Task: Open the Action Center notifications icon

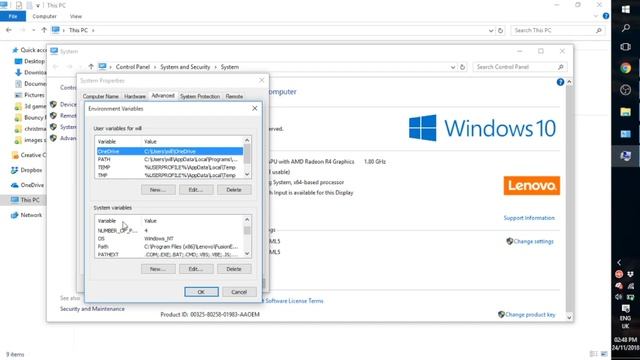Action: click(x=625, y=308)
